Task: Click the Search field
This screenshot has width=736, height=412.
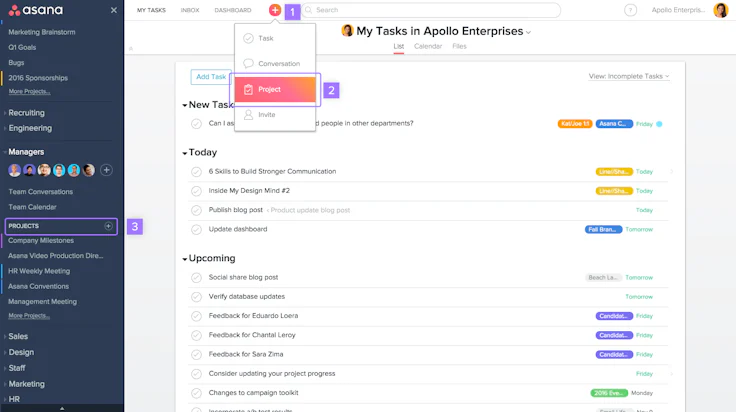Action: 431,10
